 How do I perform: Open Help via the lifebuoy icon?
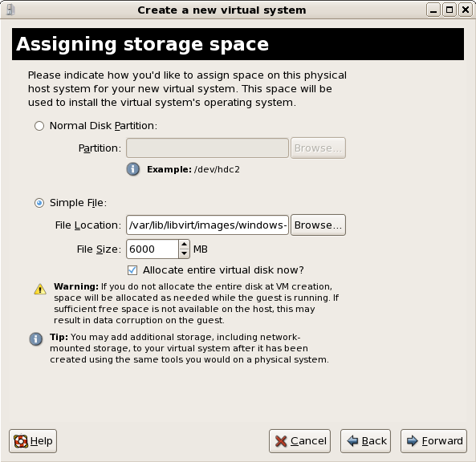pyautogui.click(x=21, y=441)
